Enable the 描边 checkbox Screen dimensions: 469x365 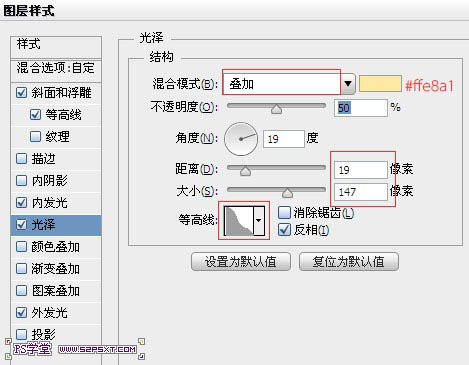tap(22, 159)
